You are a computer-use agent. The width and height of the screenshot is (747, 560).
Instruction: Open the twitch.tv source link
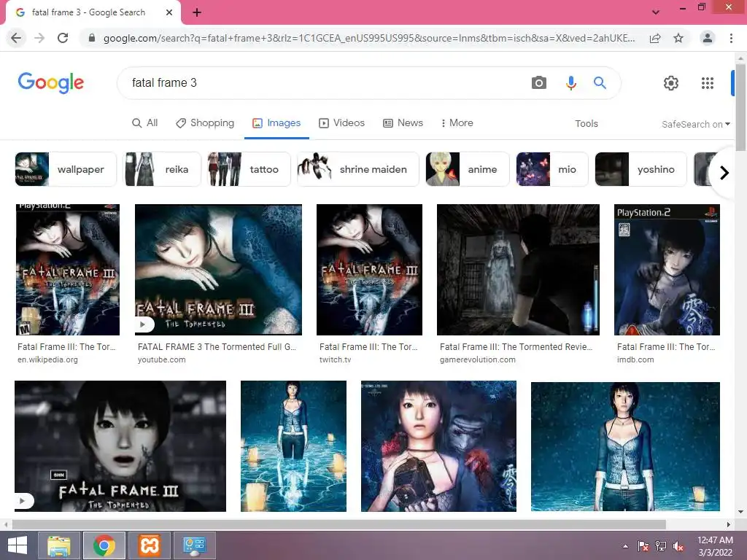[x=335, y=359]
